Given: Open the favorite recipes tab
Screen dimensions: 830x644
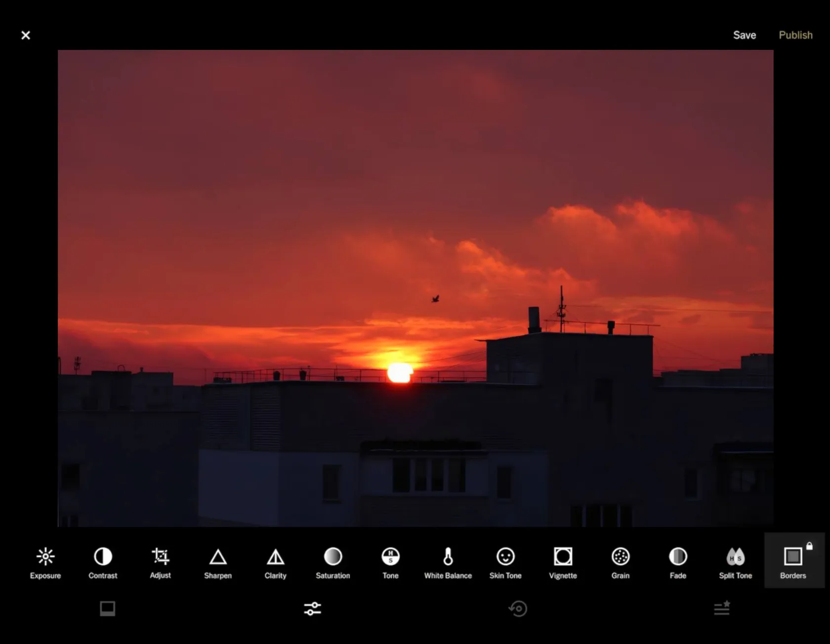Looking at the screenshot, I should pos(722,608).
